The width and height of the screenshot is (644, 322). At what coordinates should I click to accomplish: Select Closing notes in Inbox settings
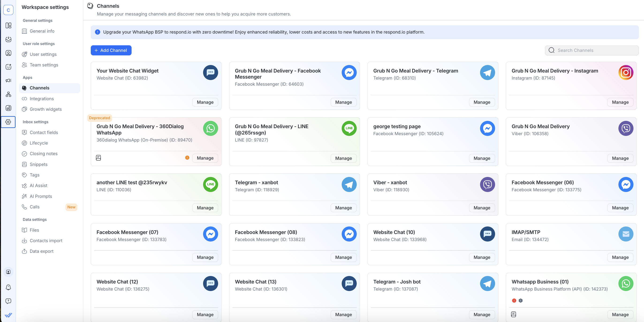pos(43,153)
